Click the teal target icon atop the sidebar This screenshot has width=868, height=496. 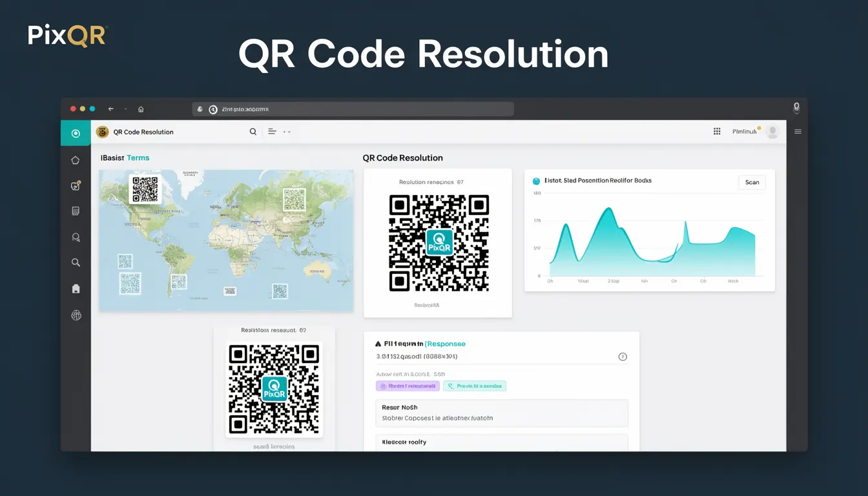pyautogui.click(x=76, y=133)
